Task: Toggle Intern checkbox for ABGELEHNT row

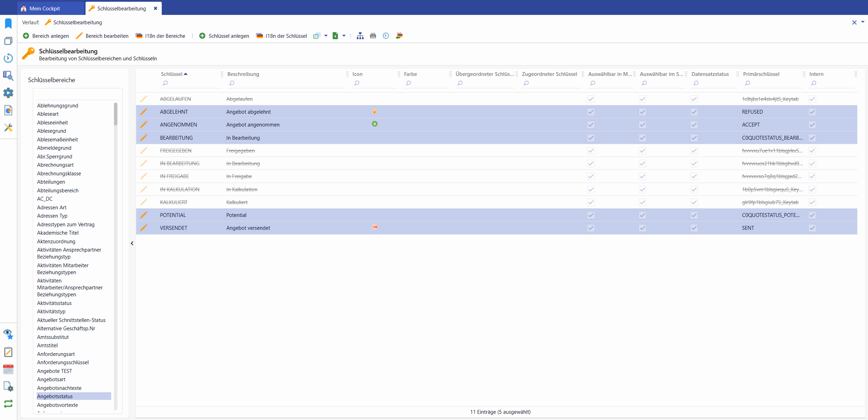Action: pos(812,112)
